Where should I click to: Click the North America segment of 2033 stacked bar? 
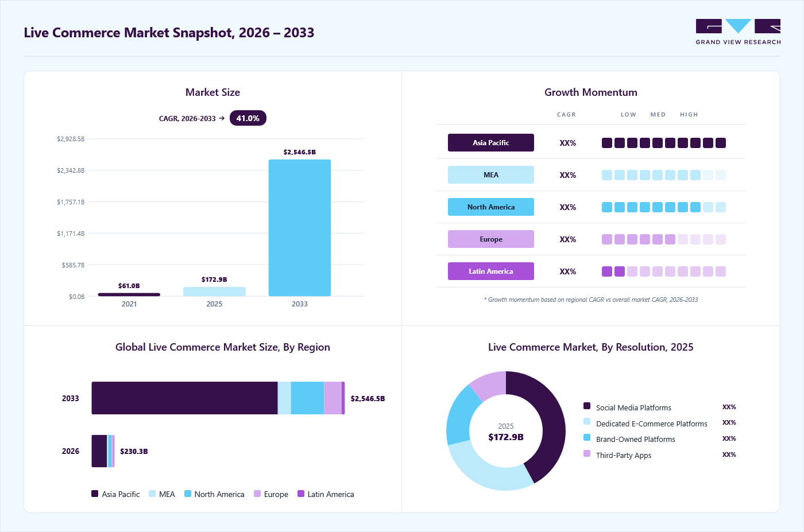(307, 398)
